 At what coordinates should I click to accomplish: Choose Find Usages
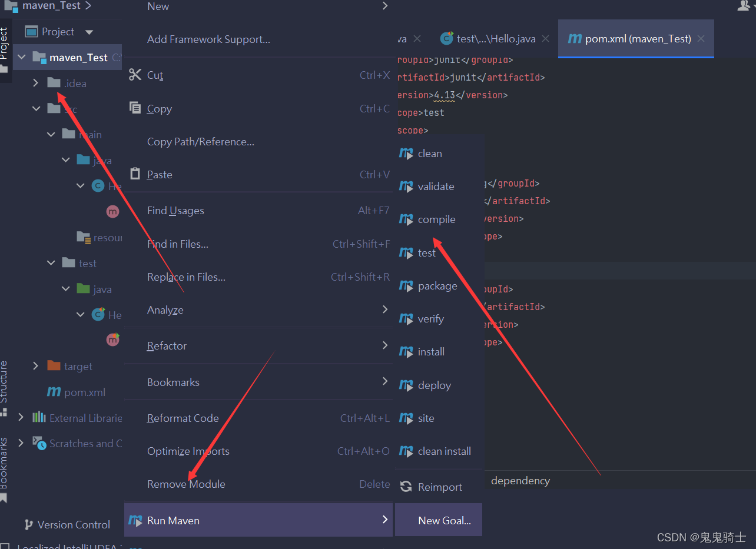[x=258, y=211]
